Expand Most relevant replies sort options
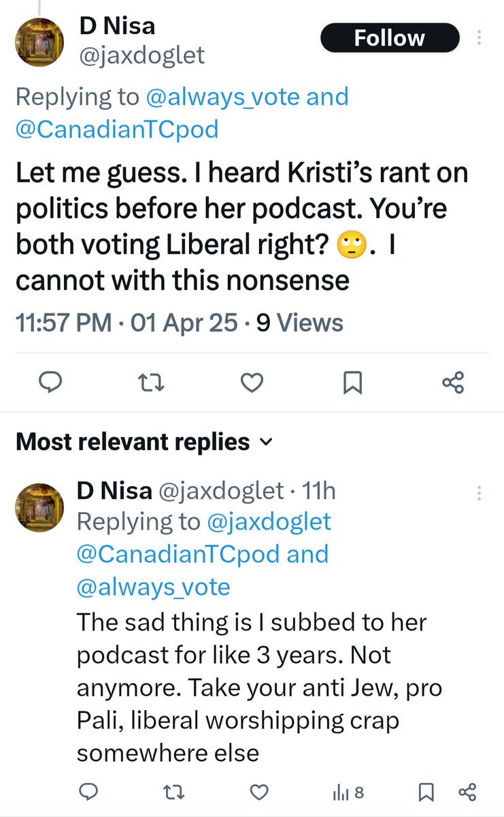Screen dimensions: 504x817 pyautogui.click(x=144, y=443)
